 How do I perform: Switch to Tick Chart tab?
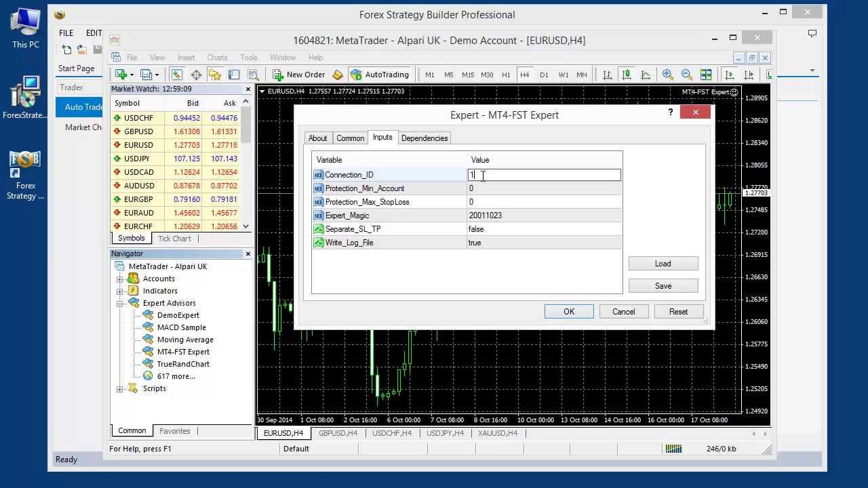(174, 239)
